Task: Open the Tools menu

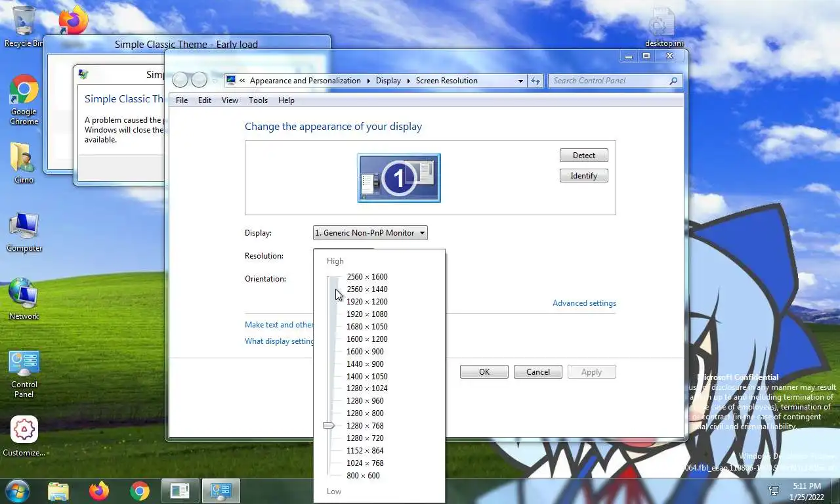Action: click(258, 100)
